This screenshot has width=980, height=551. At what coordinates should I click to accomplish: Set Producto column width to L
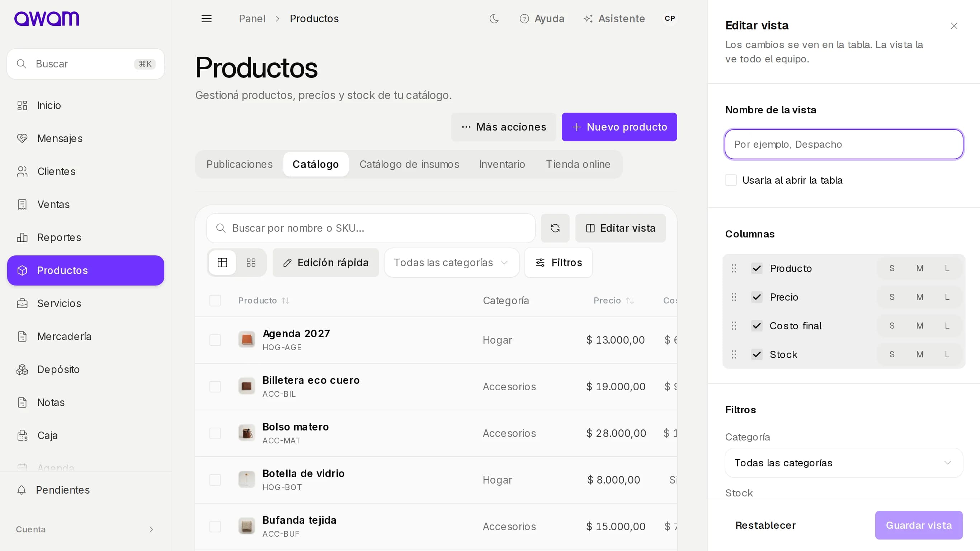pos(947,269)
